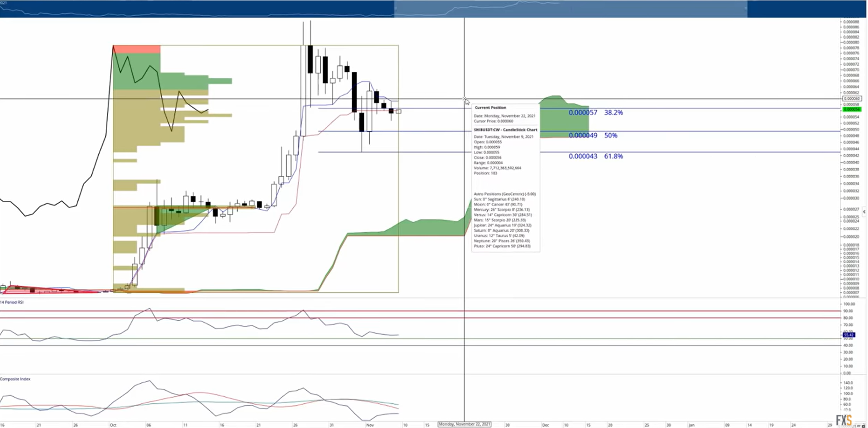Click the 0.000060 cursor price box on the price axis
The height and width of the screenshot is (428, 868).
[851, 99]
